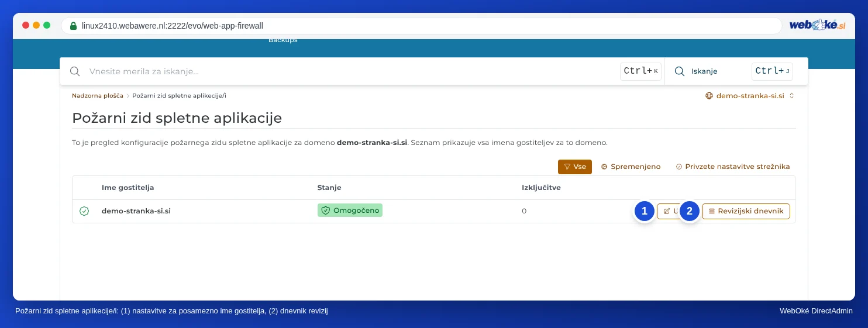Screen dimensions: 868x328
Task: Open Revizijski dnevnik audit log
Action: click(x=746, y=211)
